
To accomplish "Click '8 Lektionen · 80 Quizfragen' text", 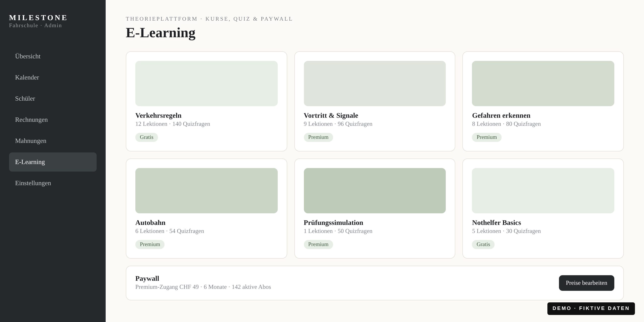I will [506, 124].
